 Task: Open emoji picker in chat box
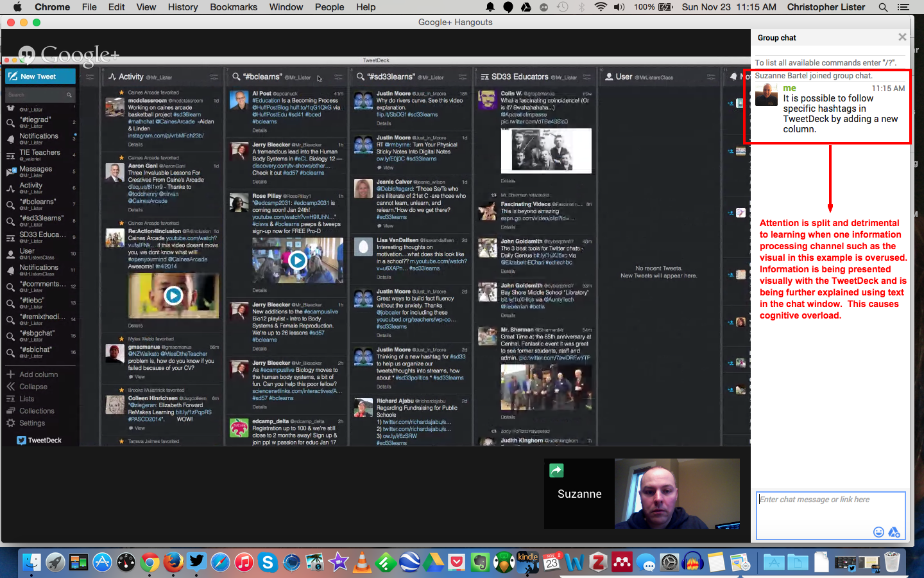pyautogui.click(x=879, y=532)
